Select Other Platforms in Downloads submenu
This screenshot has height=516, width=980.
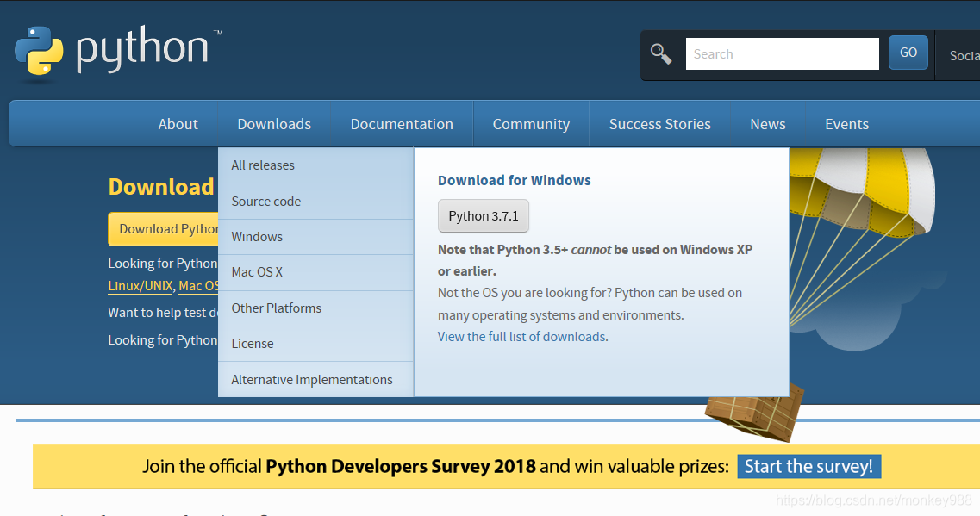click(315, 308)
